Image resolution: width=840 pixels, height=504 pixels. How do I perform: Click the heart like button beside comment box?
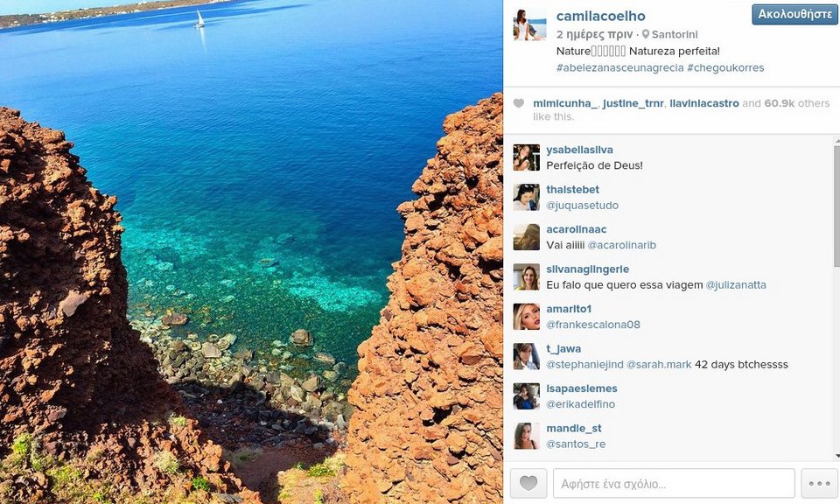pyautogui.click(x=528, y=483)
